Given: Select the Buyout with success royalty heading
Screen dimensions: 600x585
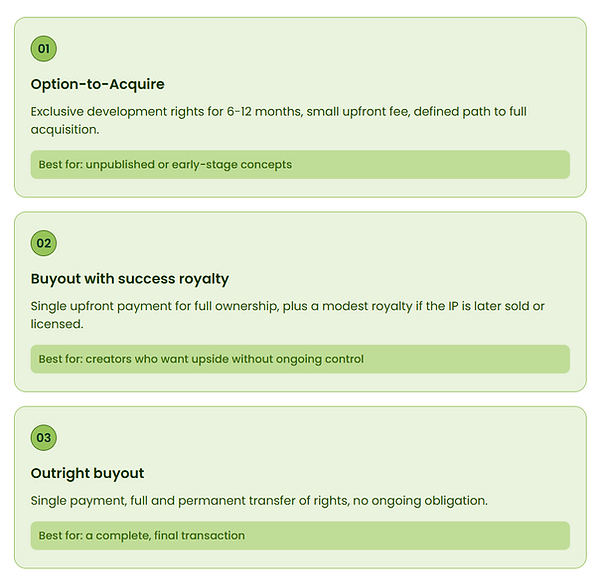Looking at the screenshot, I should coord(130,279).
